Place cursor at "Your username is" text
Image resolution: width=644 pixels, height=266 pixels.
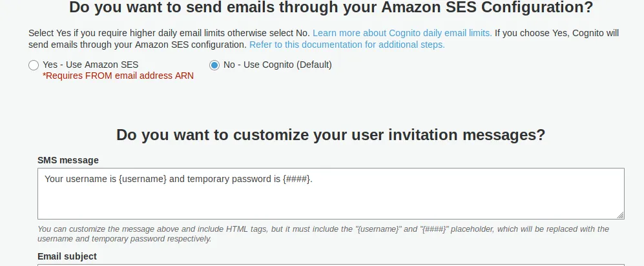click(80, 179)
